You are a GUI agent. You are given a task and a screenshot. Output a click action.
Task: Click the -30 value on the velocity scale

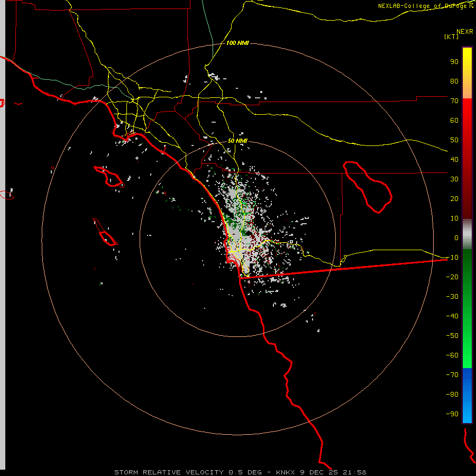[452, 297]
